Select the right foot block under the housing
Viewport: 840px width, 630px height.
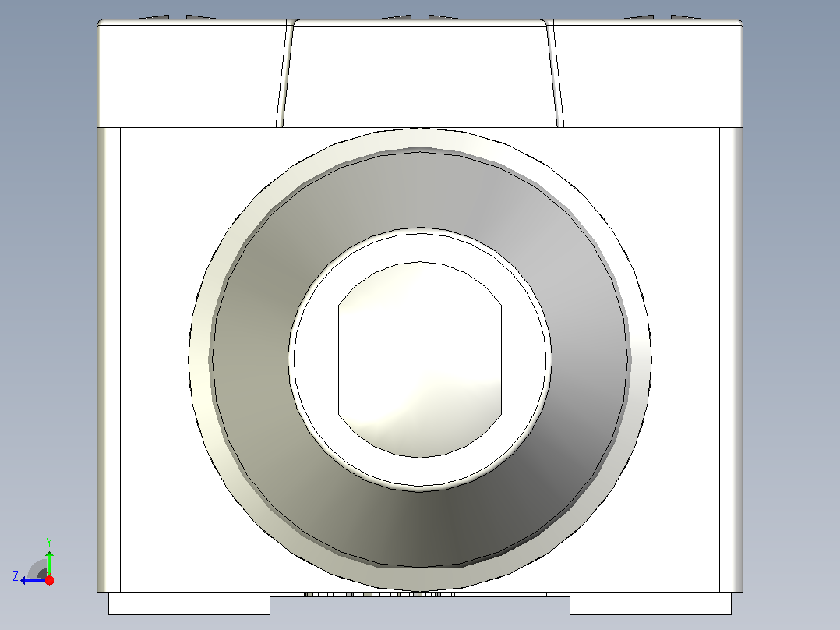tap(651, 603)
